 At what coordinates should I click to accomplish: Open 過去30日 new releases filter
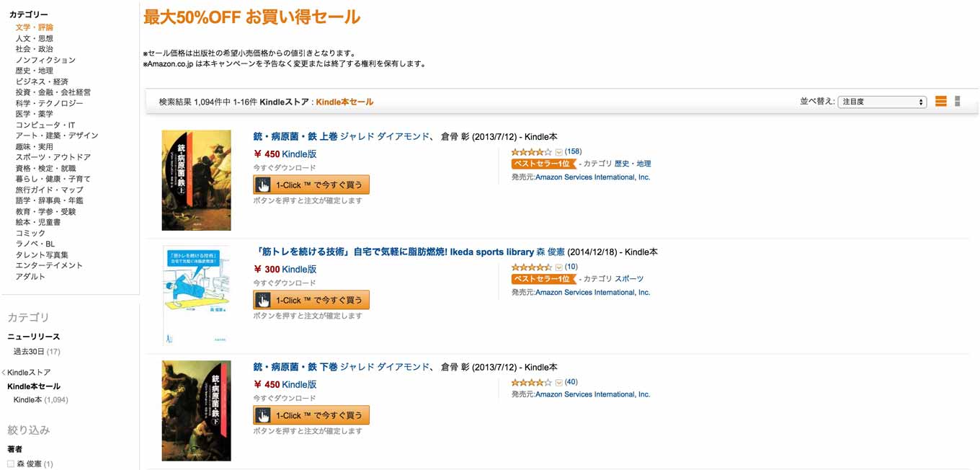point(29,352)
